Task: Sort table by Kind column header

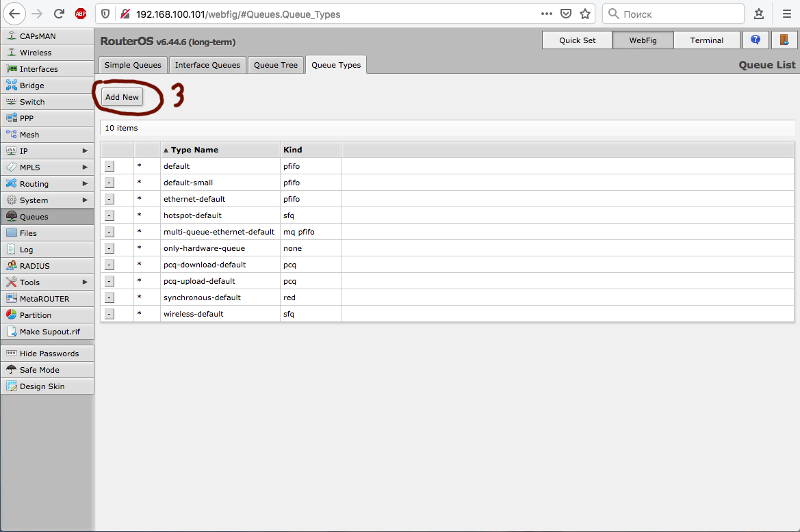Action: 310,150
